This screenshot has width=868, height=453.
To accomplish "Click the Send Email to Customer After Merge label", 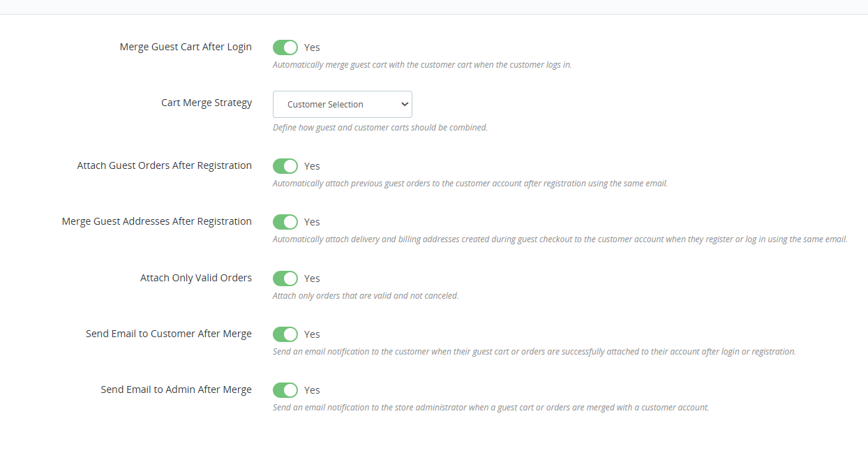I will 169,334.
